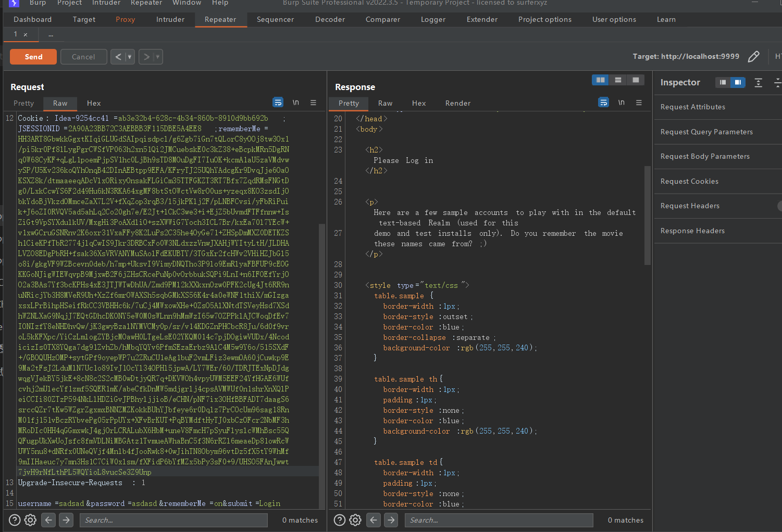Click the Response pane vertical scrollbar
The height and width of the screenshot is (532, 782).
(x=648, y=216)
